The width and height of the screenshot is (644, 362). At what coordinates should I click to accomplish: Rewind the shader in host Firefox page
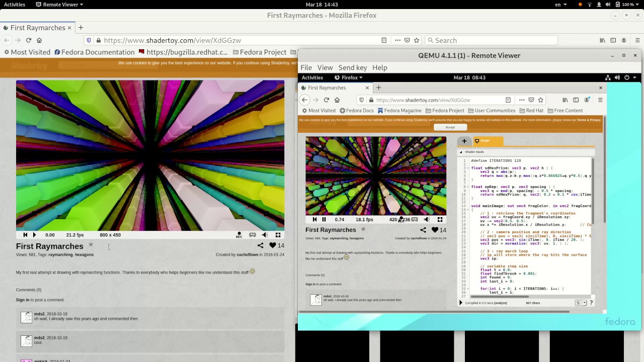pos(25,235)
